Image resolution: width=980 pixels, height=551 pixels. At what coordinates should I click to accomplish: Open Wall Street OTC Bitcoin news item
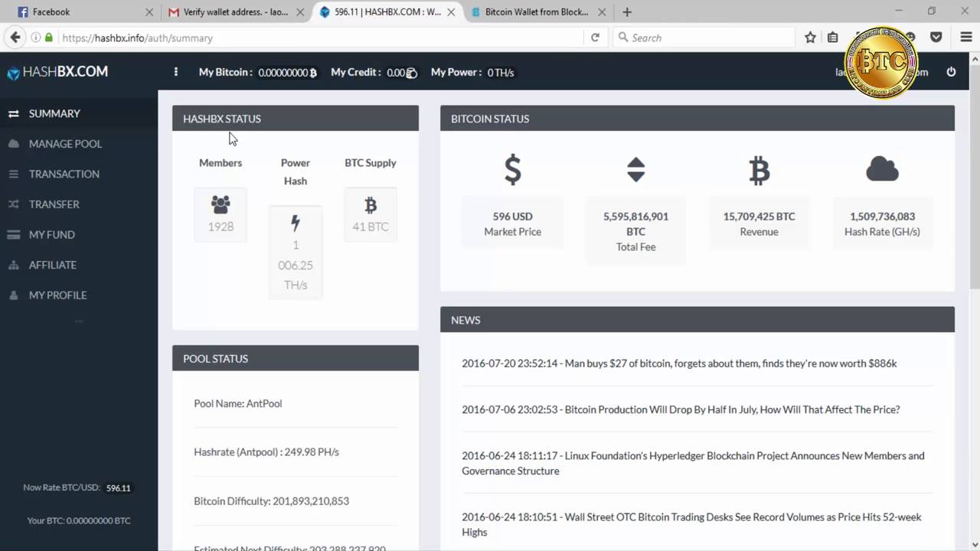tap(691, 524)
